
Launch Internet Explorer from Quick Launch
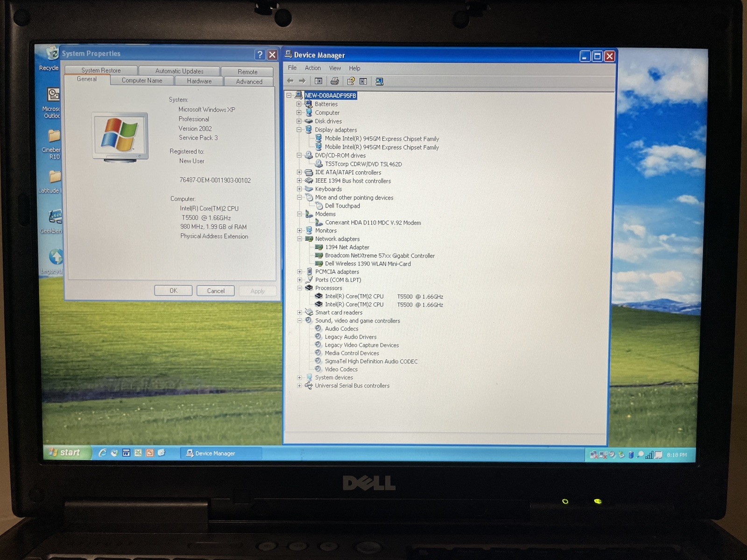[102, 452]
